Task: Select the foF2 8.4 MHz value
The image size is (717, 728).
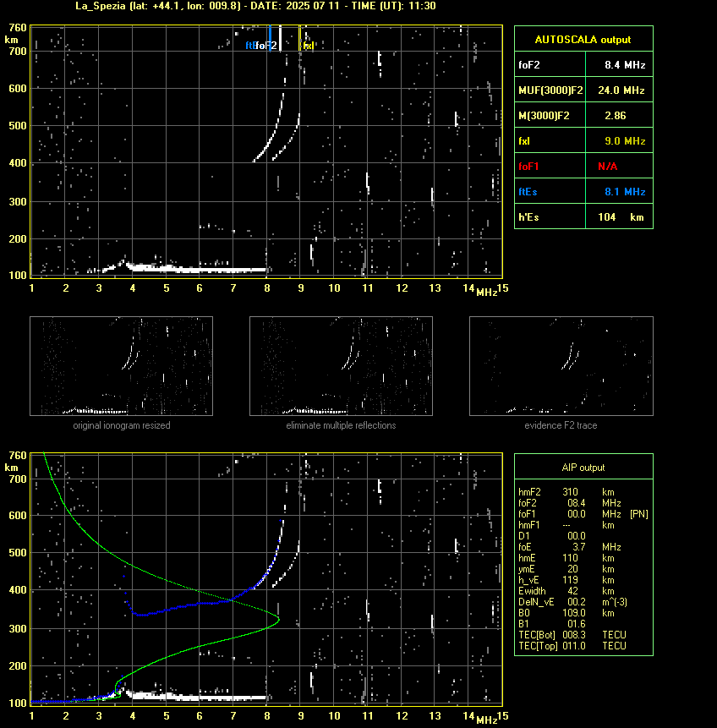Action: tap(625, 65)
